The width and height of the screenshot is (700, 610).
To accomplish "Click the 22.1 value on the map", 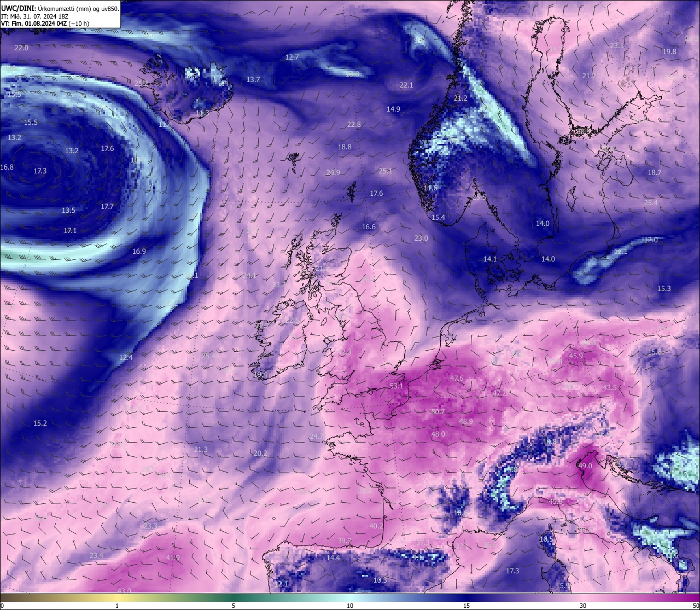I will coord(406,85).
